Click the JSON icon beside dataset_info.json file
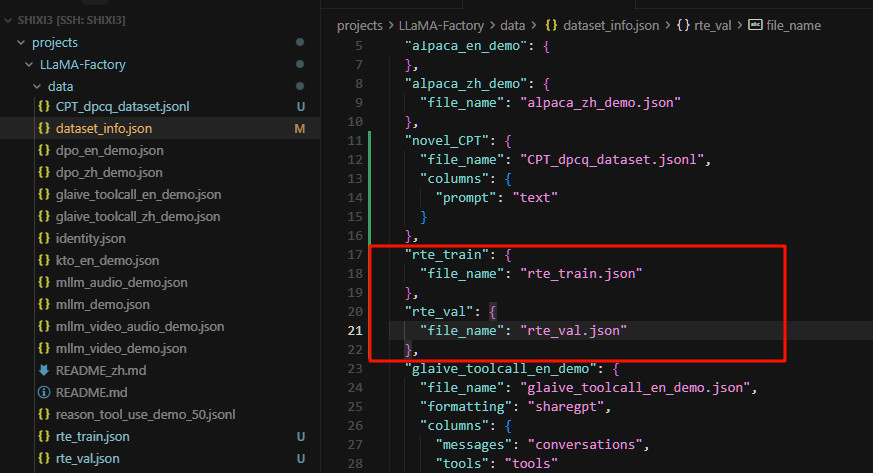The height and width of the screenshot is (473, 873). click(43, 129)
